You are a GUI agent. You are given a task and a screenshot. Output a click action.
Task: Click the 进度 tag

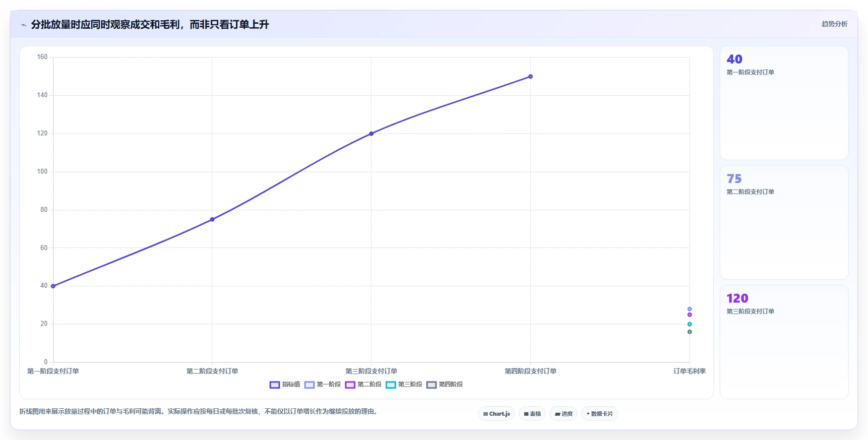click(563, 414)
